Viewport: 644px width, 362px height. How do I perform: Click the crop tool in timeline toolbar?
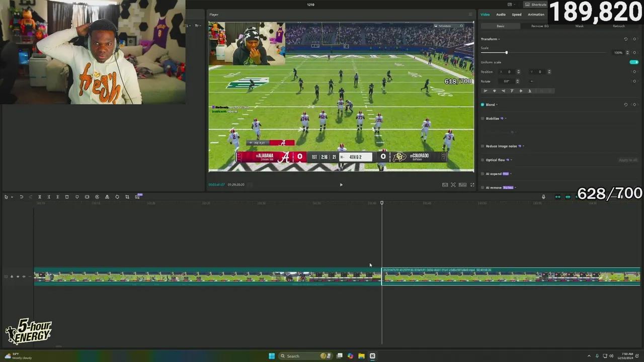127,197
